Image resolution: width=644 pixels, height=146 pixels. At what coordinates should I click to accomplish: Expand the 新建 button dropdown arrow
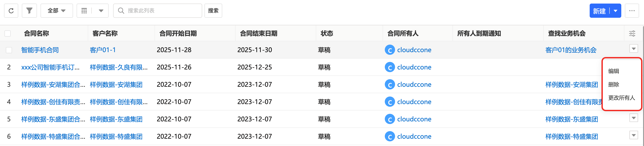pyautogui.click(x=615, y=11)
